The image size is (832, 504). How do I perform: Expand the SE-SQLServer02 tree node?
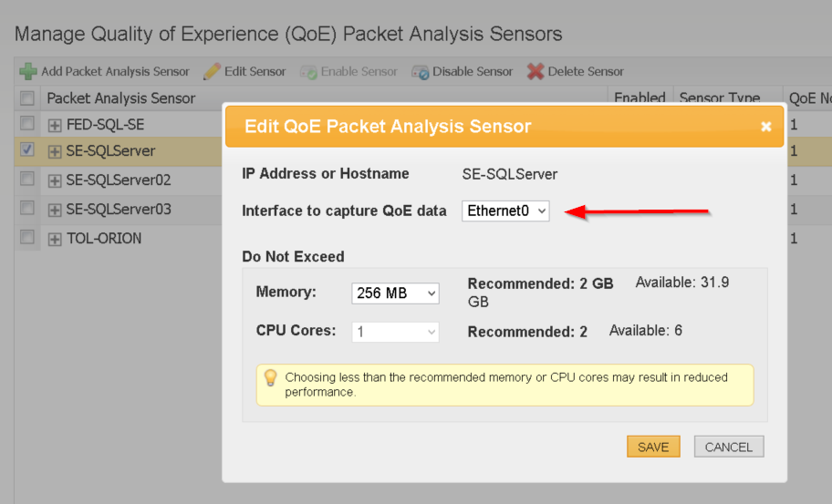point(55,181)
